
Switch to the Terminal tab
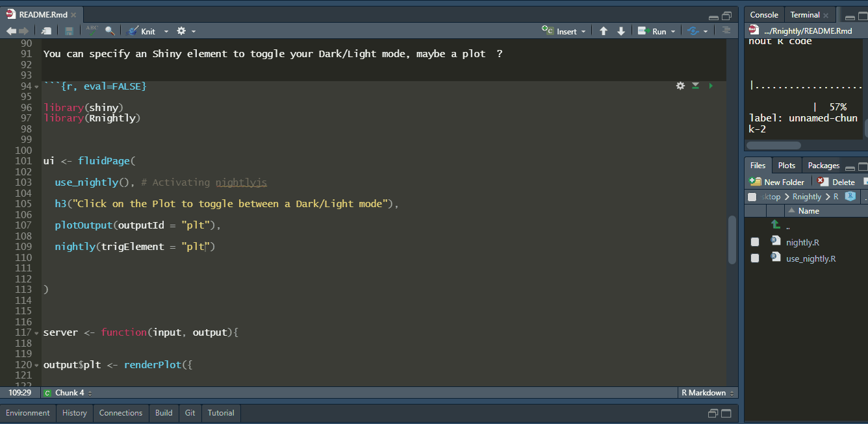coord(804,15)
